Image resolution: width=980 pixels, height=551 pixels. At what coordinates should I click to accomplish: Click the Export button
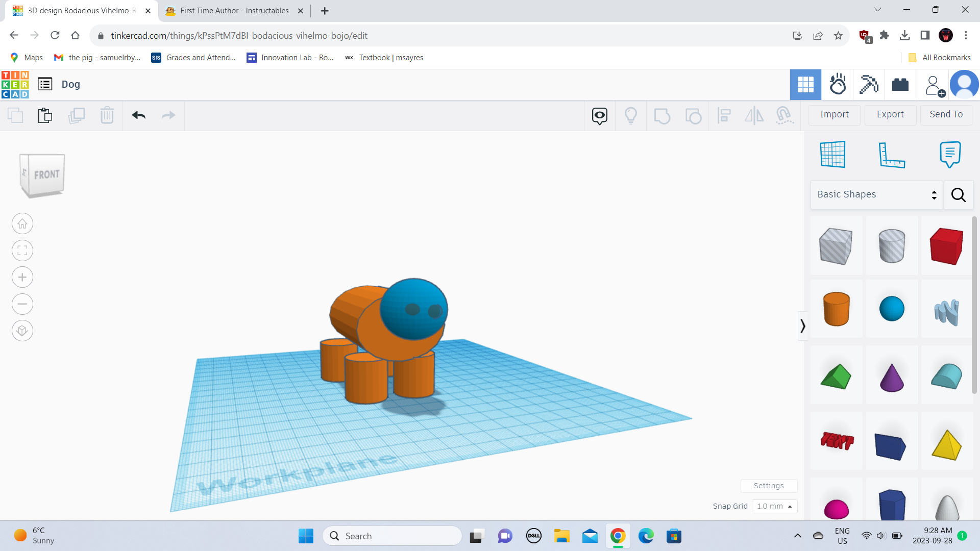pyautogui.click(x=890, y=114)
